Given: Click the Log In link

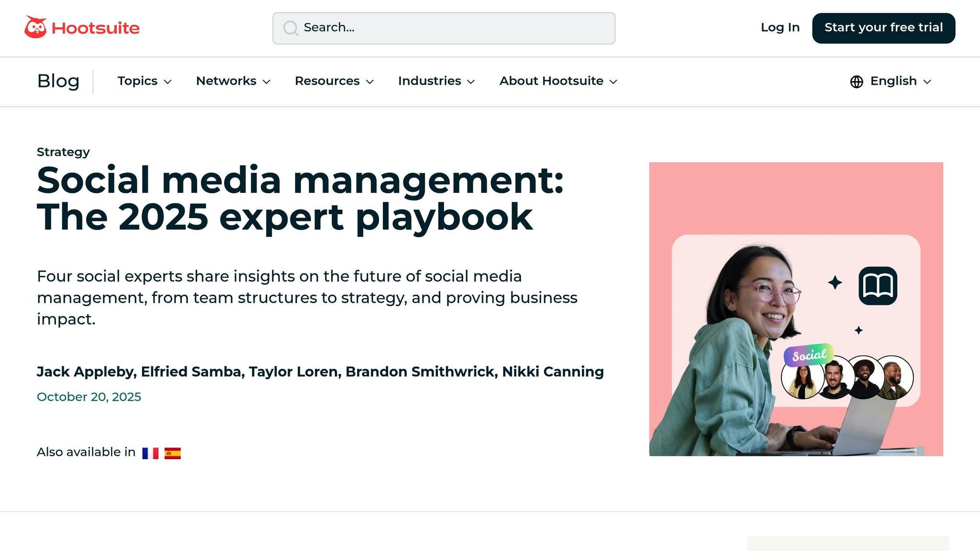Looking at the screenshot, I should pyautogui.click(x=780, y=28).
